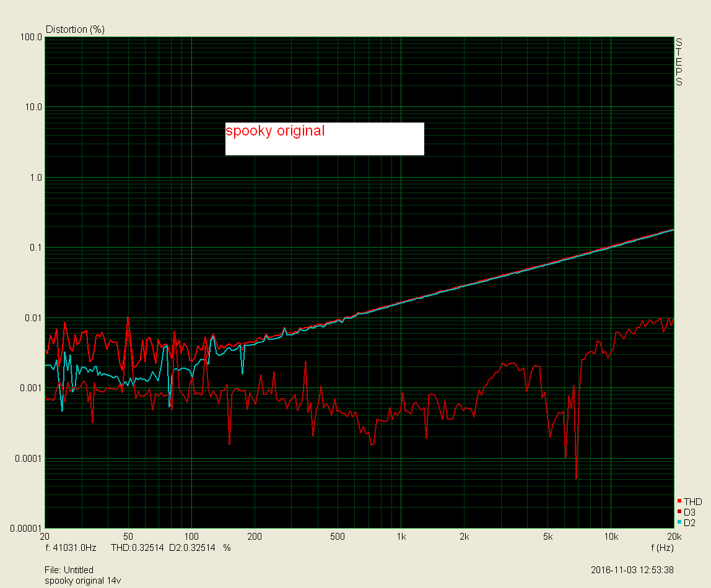Click the 100.0 y-axis value
The image size is (711, 588).
coord(31,37)
